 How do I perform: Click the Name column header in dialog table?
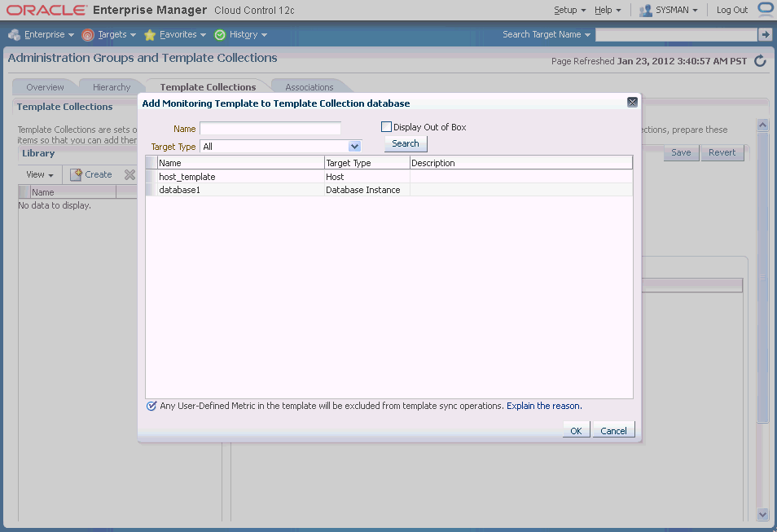(x=241, y=163)
